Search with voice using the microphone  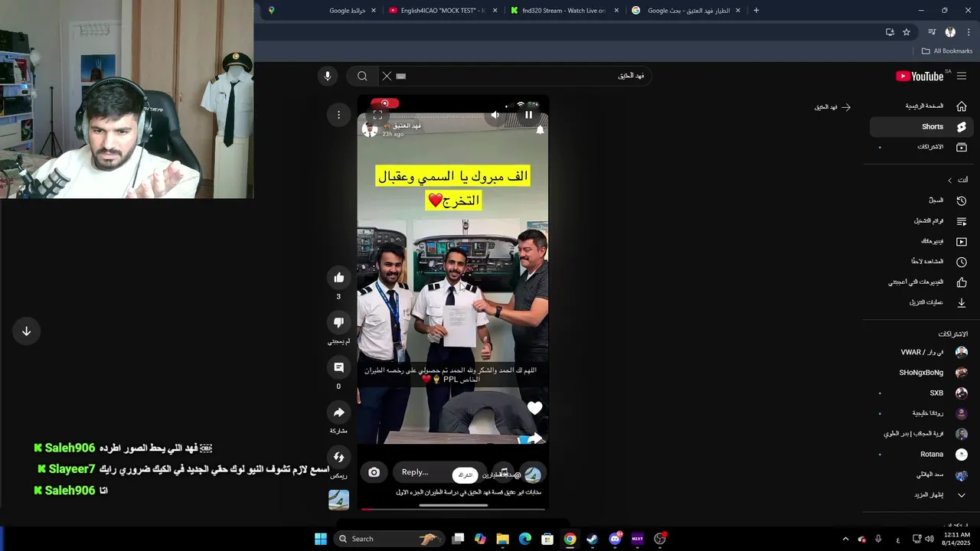point(327,76)
